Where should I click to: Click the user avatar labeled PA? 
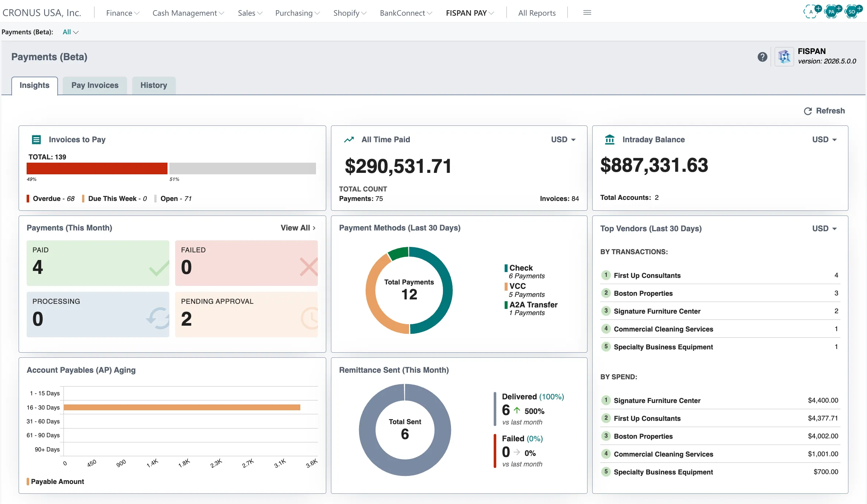831,12
